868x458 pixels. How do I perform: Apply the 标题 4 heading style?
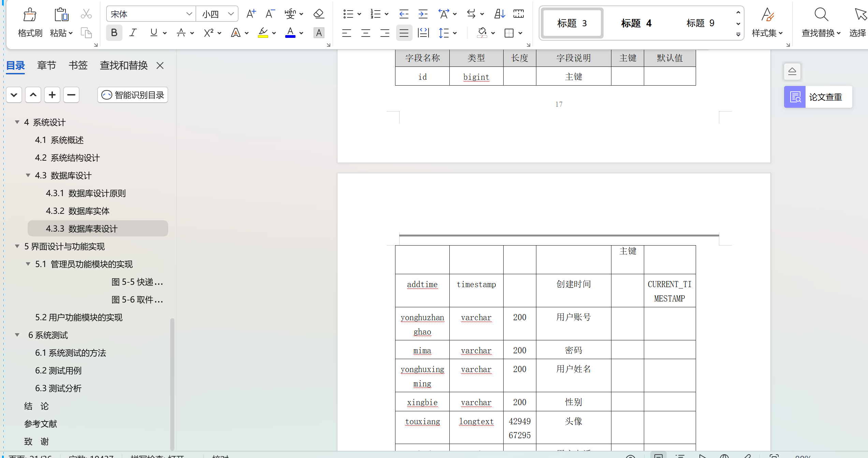coord(636,23)
